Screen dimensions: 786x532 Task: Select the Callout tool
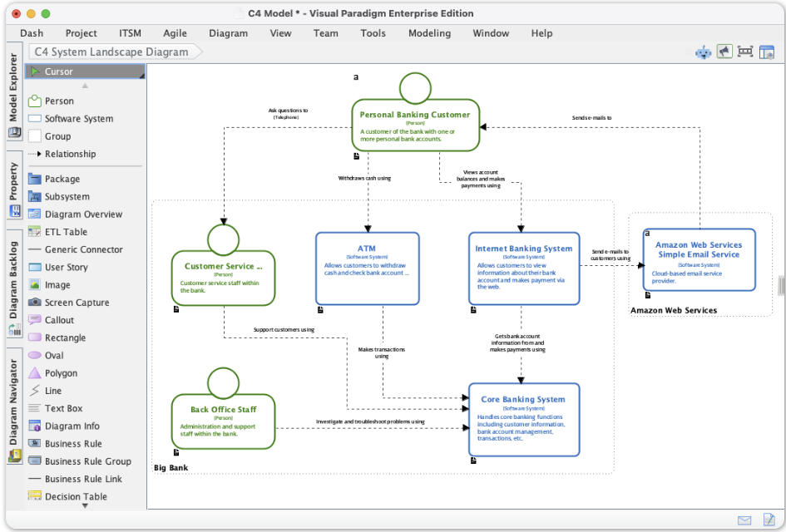tap(51, 320)
